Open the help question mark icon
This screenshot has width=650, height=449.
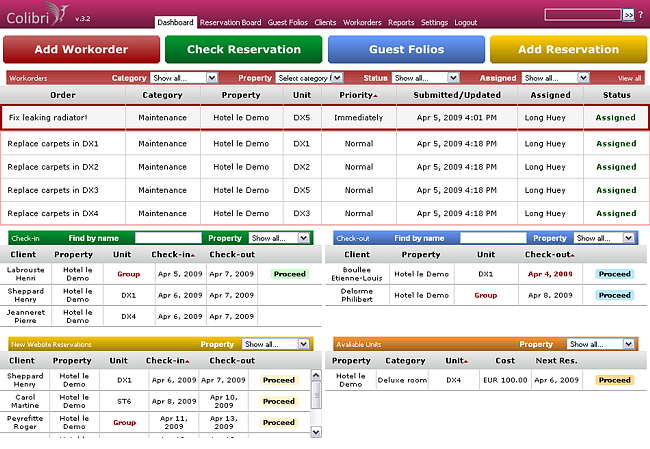tap(641, 15)
